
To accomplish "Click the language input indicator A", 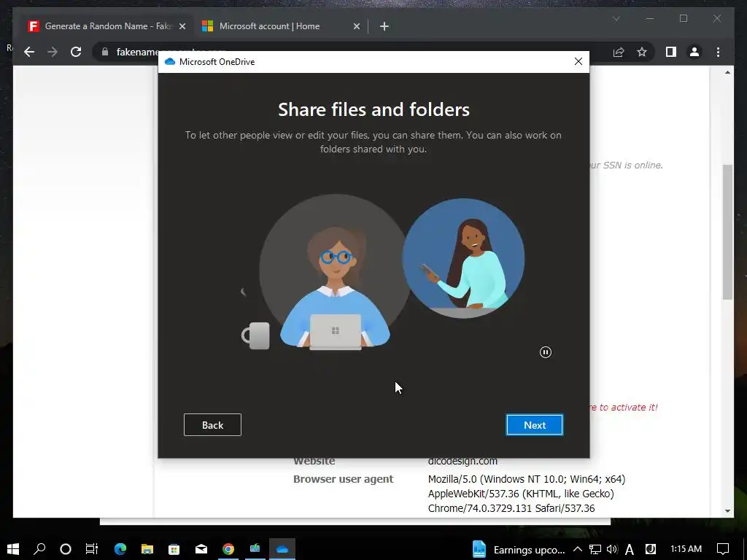I will [x=630, y=550].
